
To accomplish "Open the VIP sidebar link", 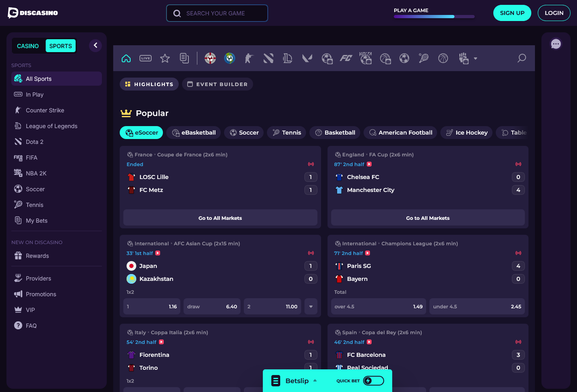I will pyautogui.click(x=57, y=310).
